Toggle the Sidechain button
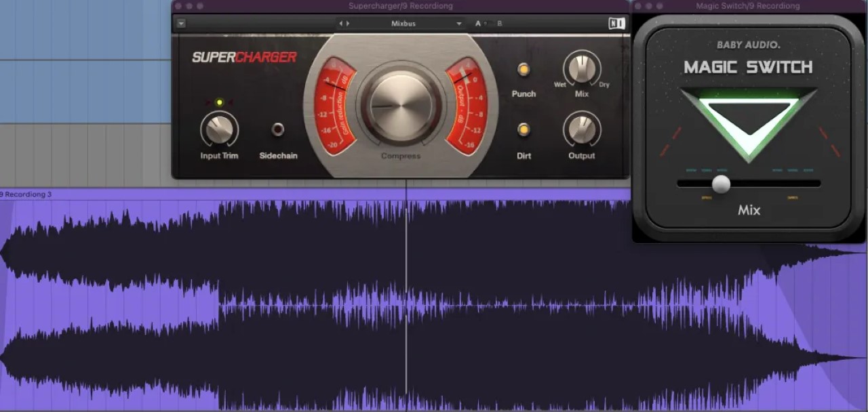Viewport: 868px width, 412px height. point(278,129)
